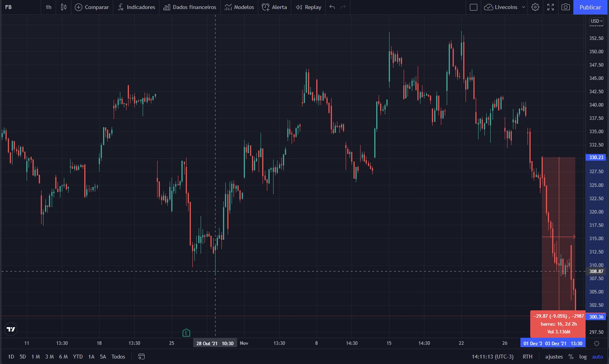
Task: Open the earnings E marker
Action: tap(186, 333)
